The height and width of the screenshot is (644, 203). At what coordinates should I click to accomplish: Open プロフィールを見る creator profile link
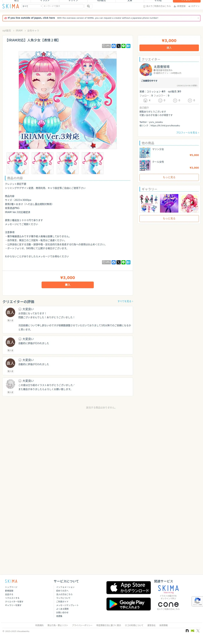coord(187,132)
